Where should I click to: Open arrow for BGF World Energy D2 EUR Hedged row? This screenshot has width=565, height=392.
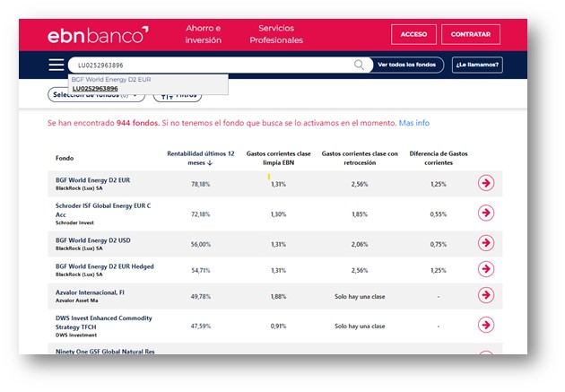(x=486, y=269)
